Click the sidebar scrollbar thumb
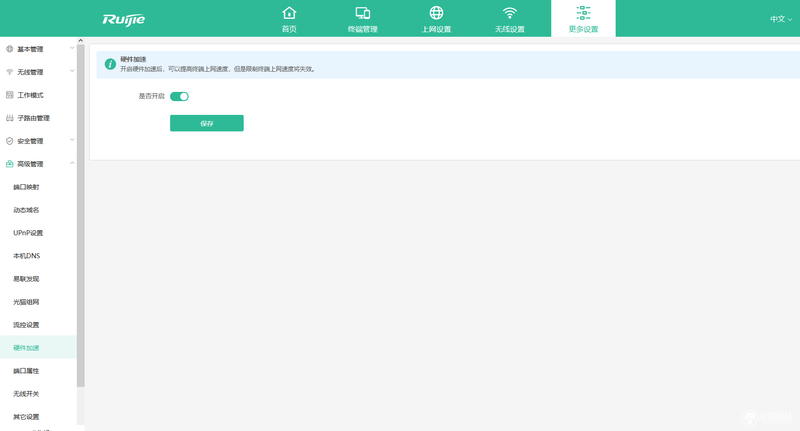Image resolution: width=800 pixels, height=431 pixels. click(81, 215)
